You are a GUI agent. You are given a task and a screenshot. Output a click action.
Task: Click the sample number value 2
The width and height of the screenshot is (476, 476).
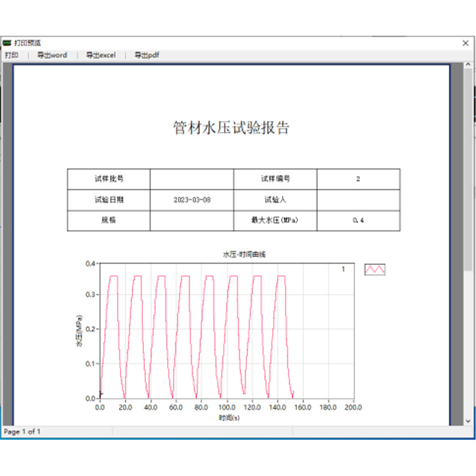click(358, 179)
